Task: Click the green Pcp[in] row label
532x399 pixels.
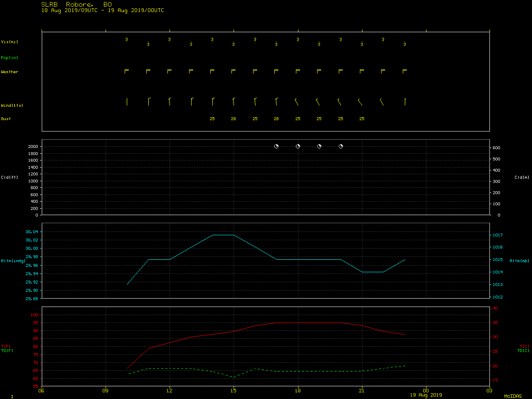Action: click(10, 58)
